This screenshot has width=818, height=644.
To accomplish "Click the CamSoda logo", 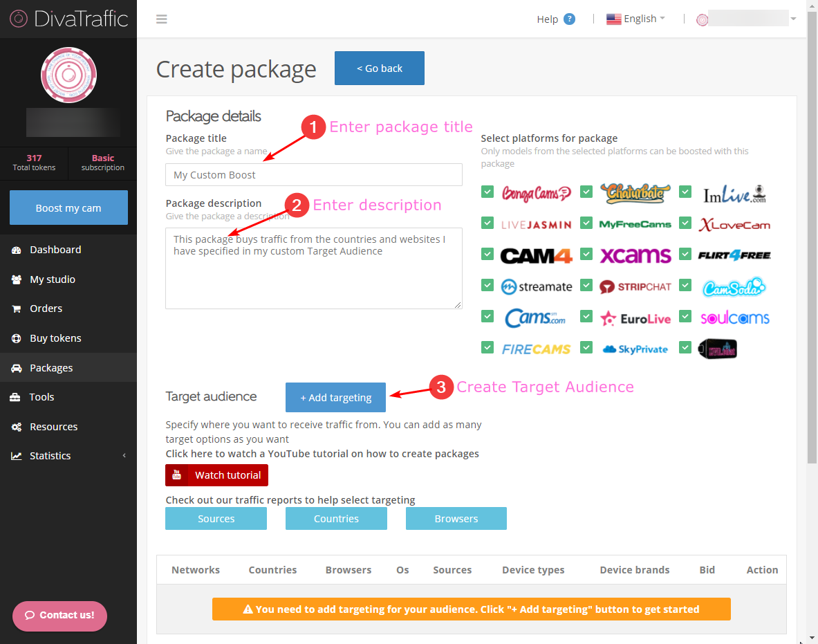I will pos(734,287).
